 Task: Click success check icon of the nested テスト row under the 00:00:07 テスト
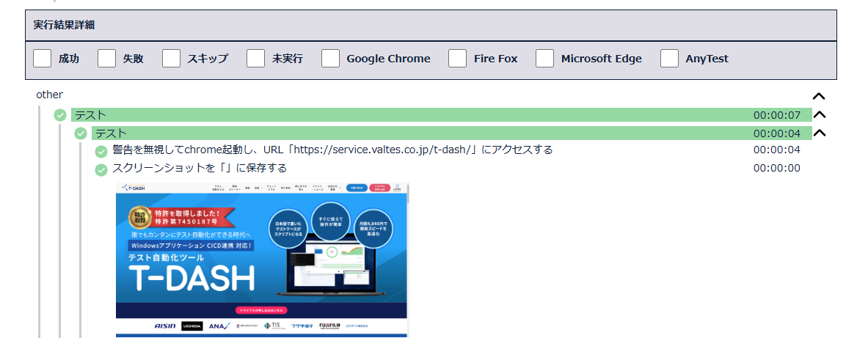click(81, 133)
